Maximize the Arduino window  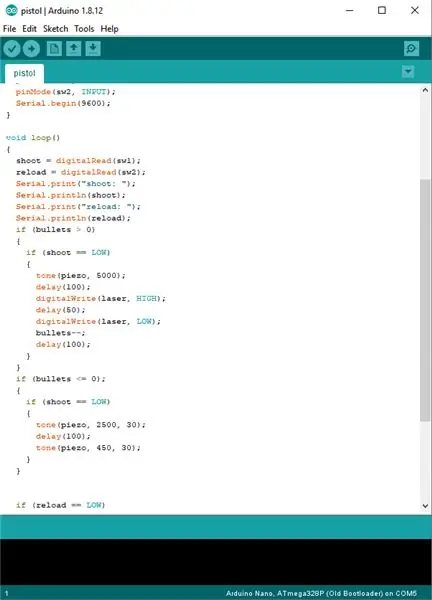(382, 10)
